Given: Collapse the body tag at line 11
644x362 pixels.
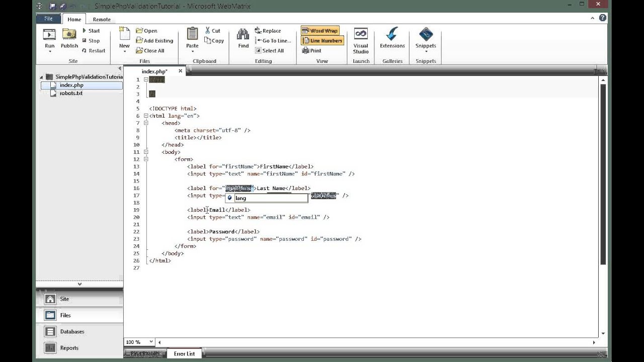Looking at the screenshot, I should (x=146, y=152).
